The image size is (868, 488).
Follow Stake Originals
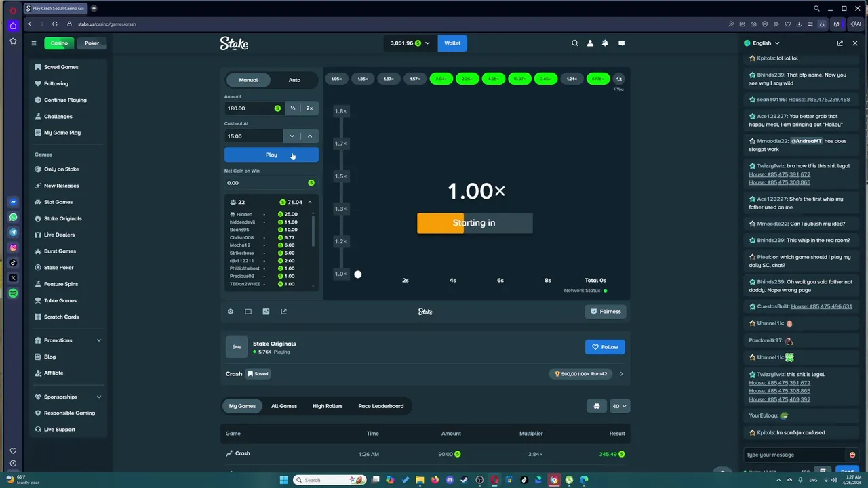(x=605, y=347)
